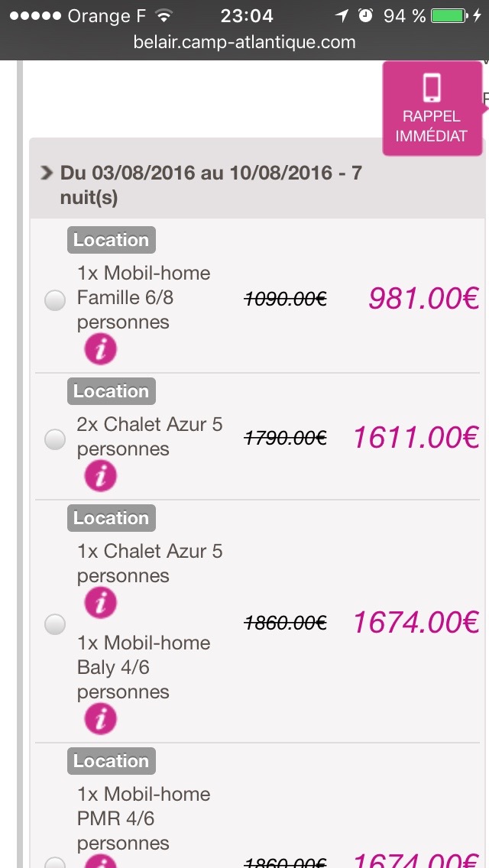Click the RAPPEL IMMÉDIAT button label

click(432, 127)
